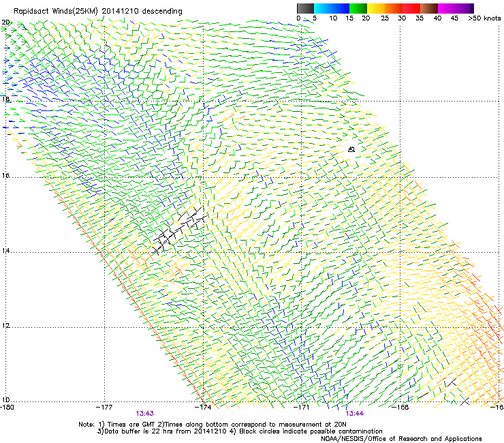504x443 pixels.
Task: Click the blue 10–15 knots legend swatch
Action: tap(341, 8)
